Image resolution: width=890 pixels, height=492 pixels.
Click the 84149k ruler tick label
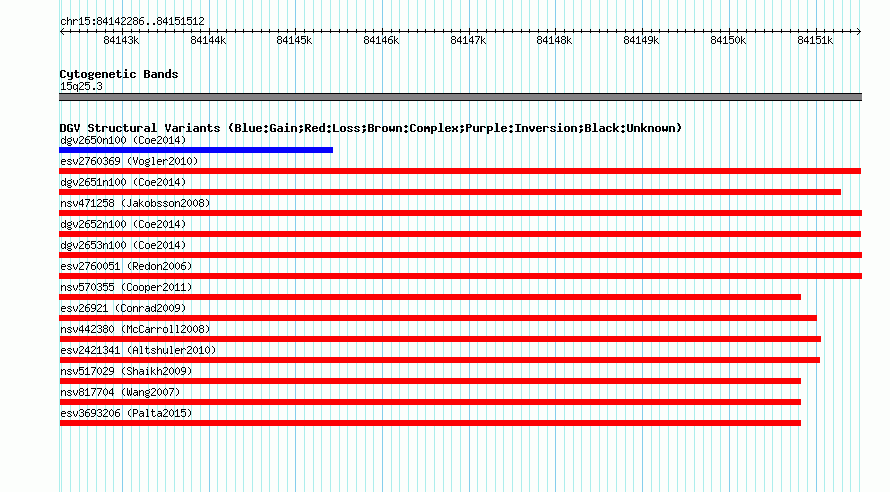click(641, 40)
